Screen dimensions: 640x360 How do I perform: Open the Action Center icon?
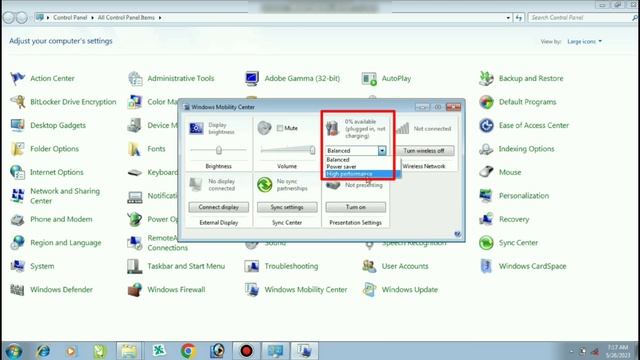pyautogui.click(x=18, y=78)
